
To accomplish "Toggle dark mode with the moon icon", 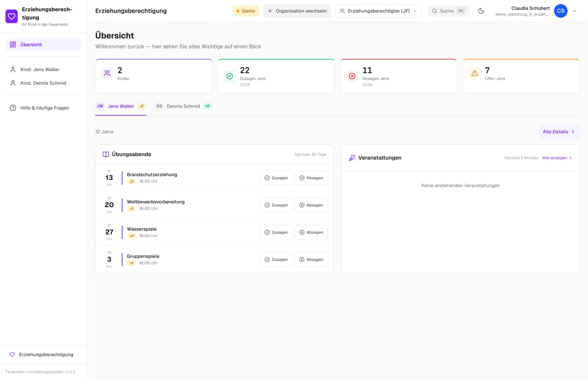I will tap(481, 11).
